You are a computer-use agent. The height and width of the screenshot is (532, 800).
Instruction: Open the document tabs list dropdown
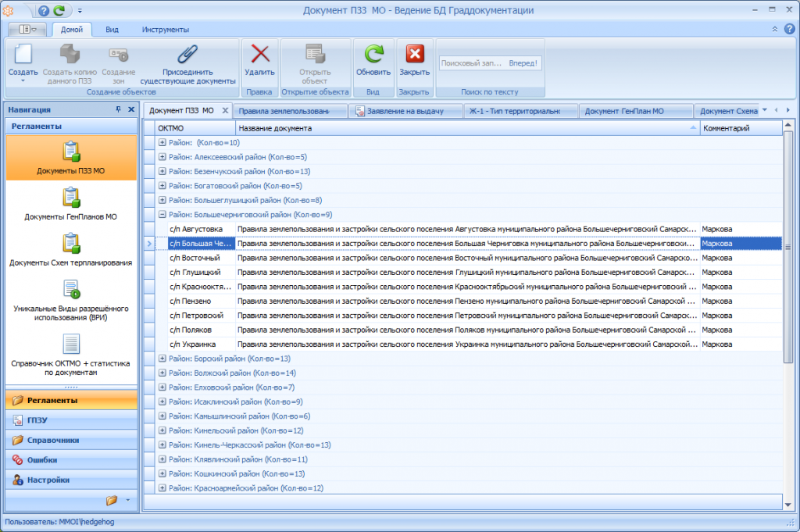point(764,110)
